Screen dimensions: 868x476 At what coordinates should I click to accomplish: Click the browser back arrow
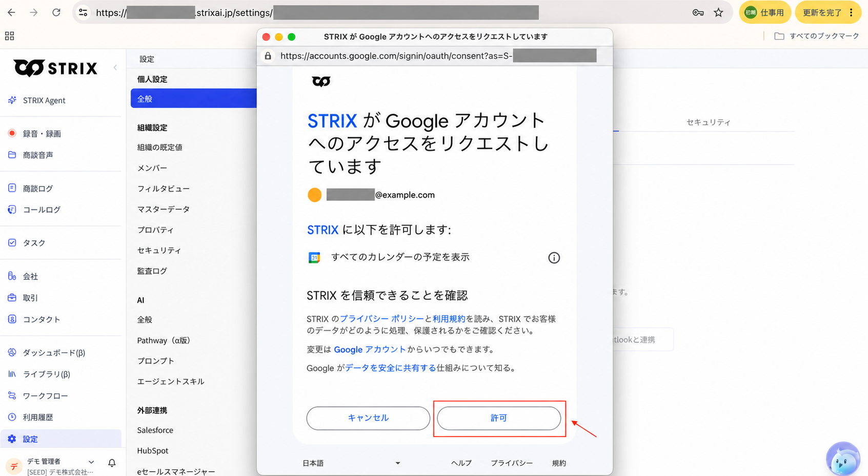[11, 12]
